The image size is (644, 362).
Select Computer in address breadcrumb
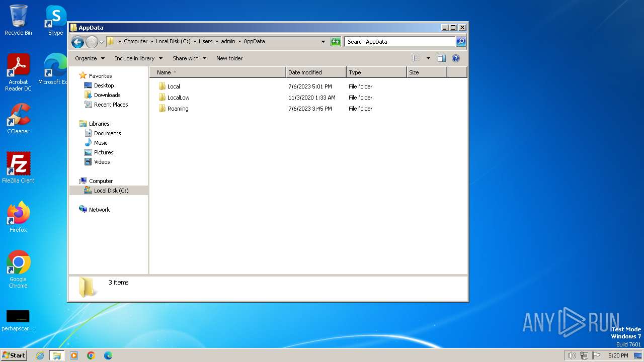(136, 42)
